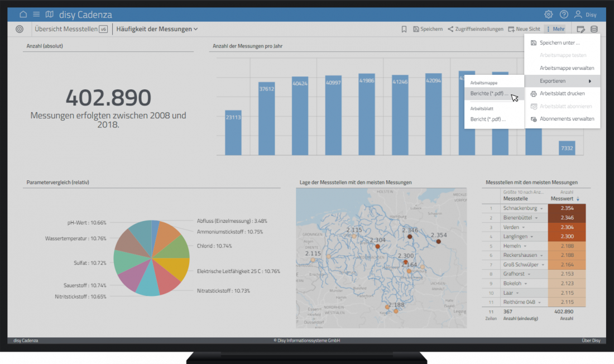Select the map icon next to disy Cadenza

click(x=50, y=14)
